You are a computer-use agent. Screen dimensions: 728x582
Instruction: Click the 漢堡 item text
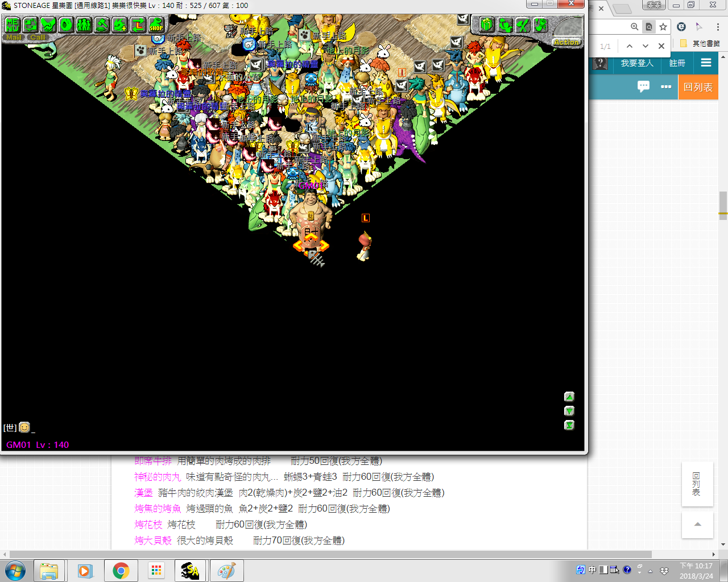[143, 493]
